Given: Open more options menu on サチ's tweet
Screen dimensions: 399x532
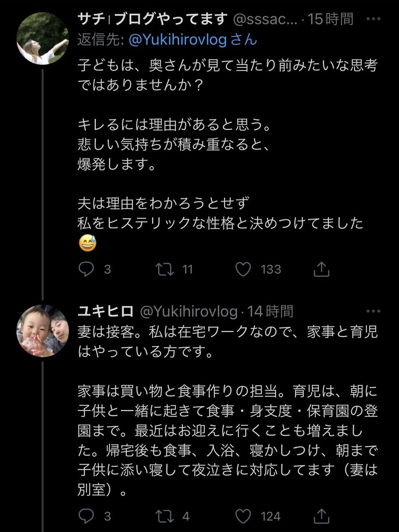Looking at the screenshot, I should [x=373, y=19].
